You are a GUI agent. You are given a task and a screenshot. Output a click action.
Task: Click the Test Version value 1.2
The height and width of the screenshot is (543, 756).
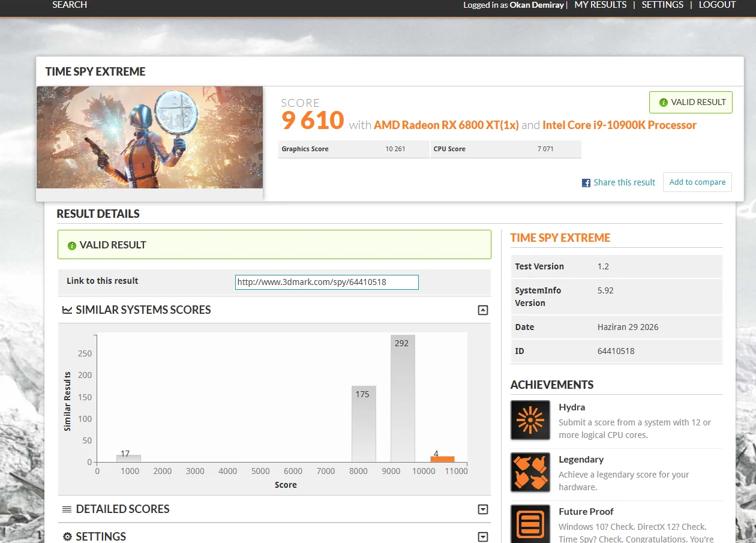(603, 266)
